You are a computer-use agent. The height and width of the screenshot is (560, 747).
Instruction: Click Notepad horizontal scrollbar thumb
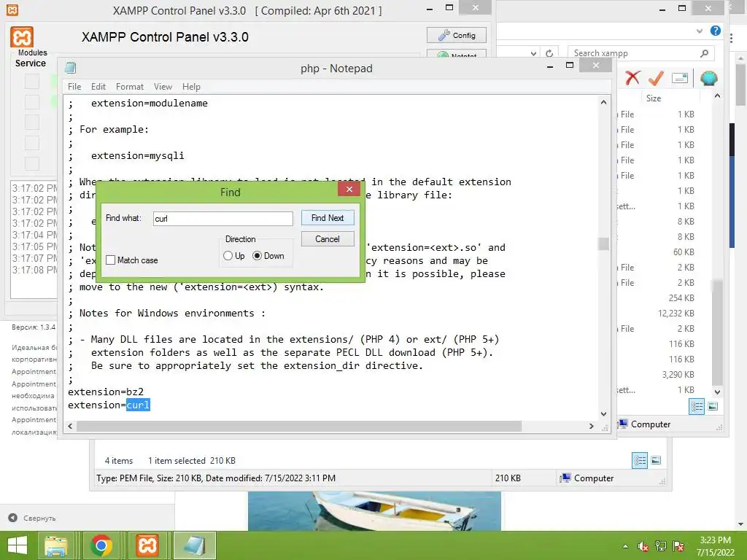(x=298, y=426)
